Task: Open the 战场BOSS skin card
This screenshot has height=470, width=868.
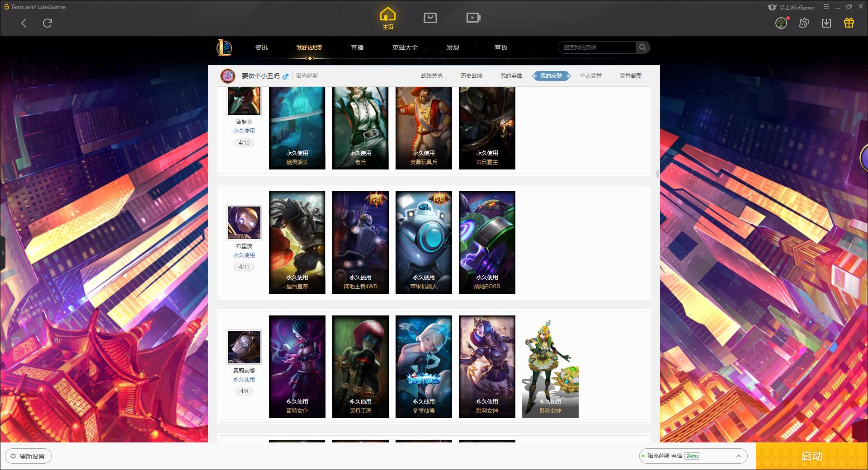Action: 487,242
